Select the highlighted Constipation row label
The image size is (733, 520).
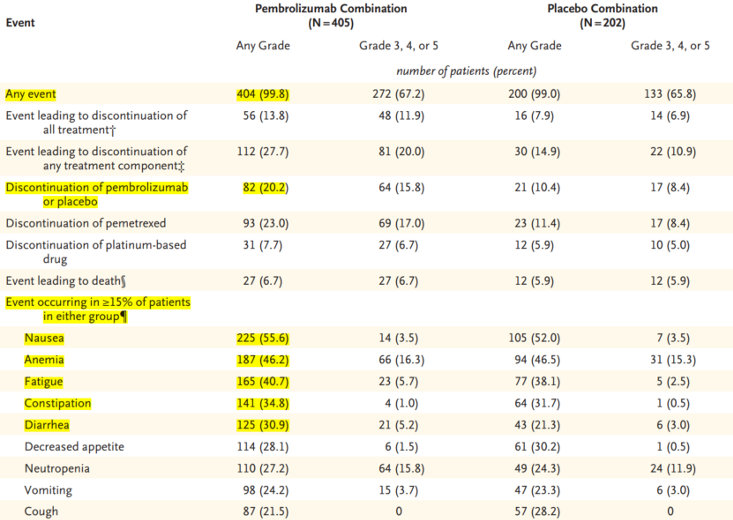click(58, 404)
